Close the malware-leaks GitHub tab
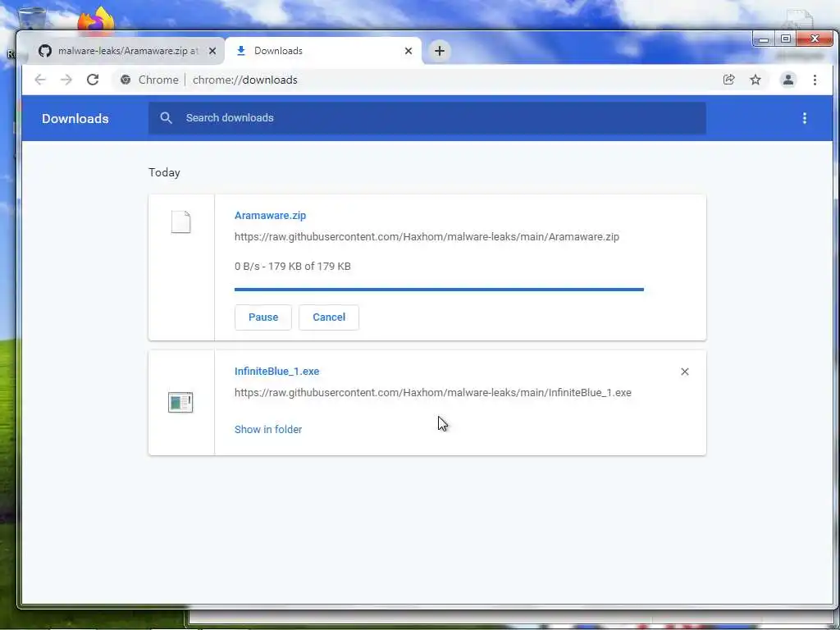Viewport: 840px width, 630px height. point(212,51)
